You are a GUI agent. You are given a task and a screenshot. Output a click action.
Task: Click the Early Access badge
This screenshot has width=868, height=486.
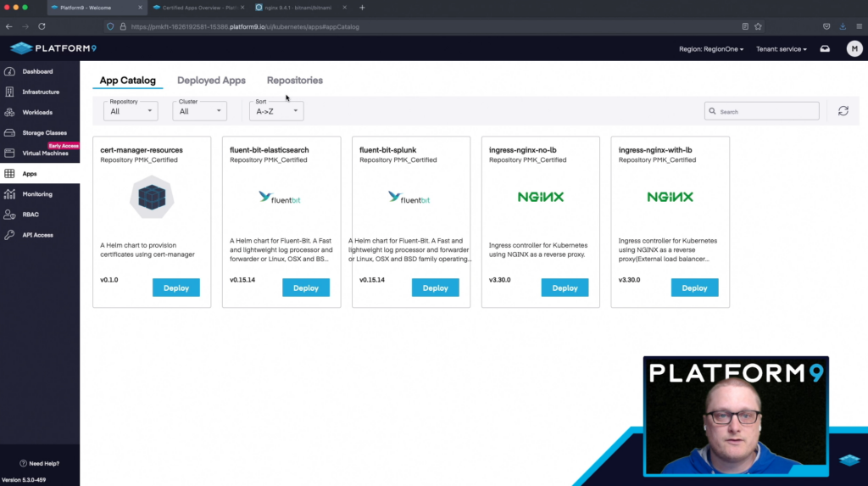pos(63,146)
